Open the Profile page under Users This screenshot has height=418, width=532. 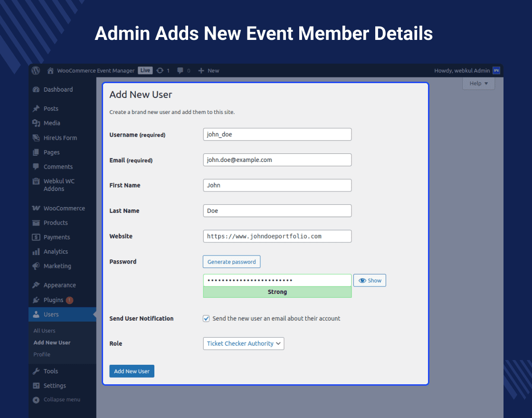tap(42, 354)
